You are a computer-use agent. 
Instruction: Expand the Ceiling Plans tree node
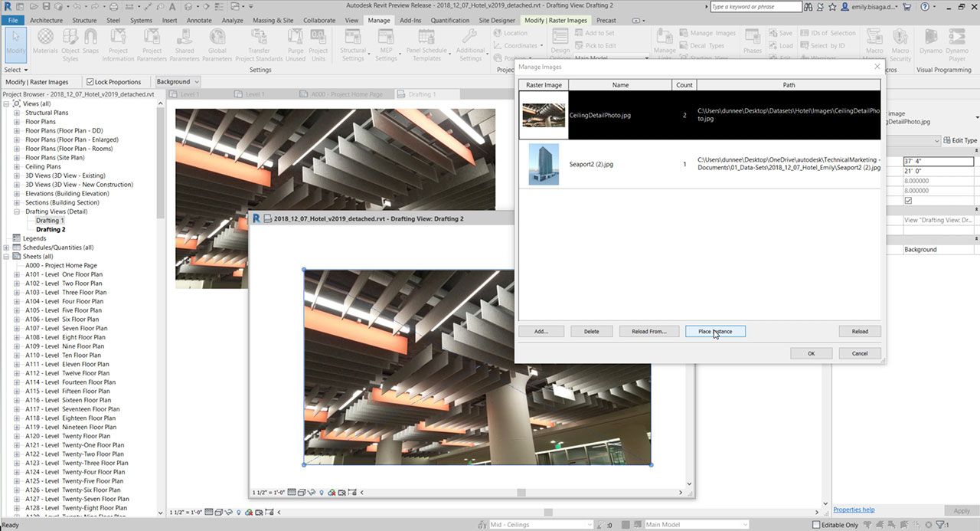coord(17,166)
